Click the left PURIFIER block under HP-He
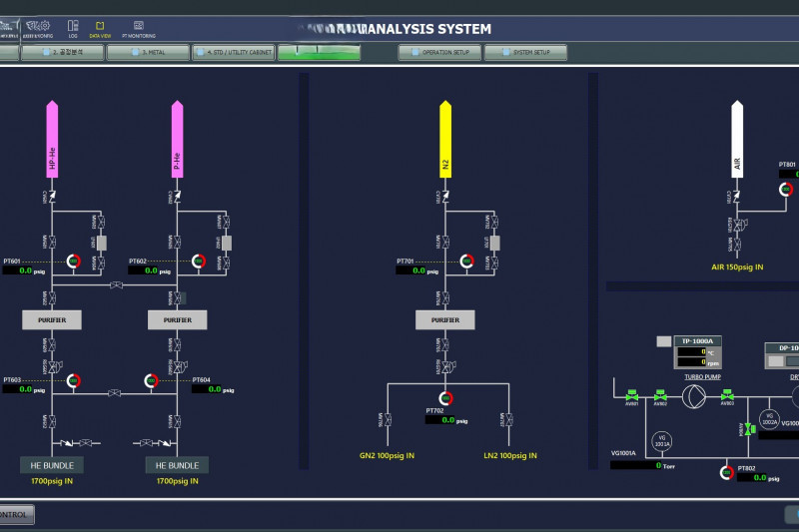The height and width of the screenshot is (532, 799). 51,319
